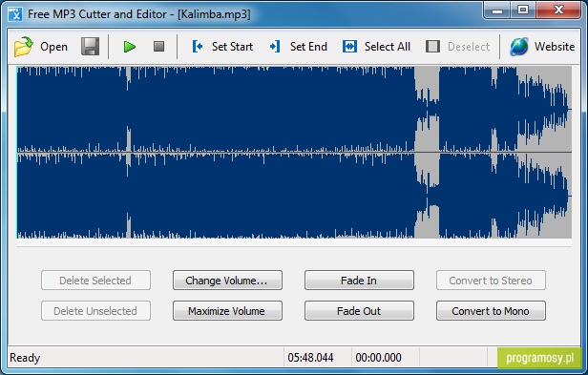This screenshot has width=588, height=375.
Task: Click the Set Start text label
Action: click(232, 47)
